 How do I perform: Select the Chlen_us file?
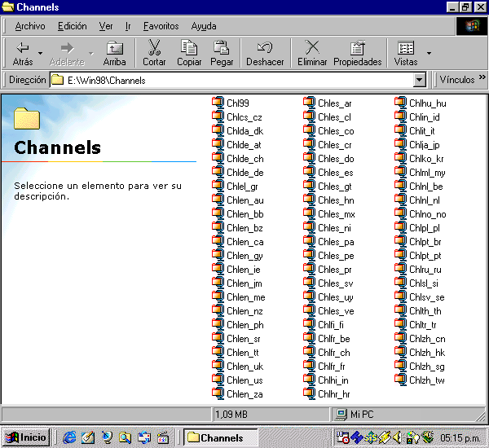point(237,380)
